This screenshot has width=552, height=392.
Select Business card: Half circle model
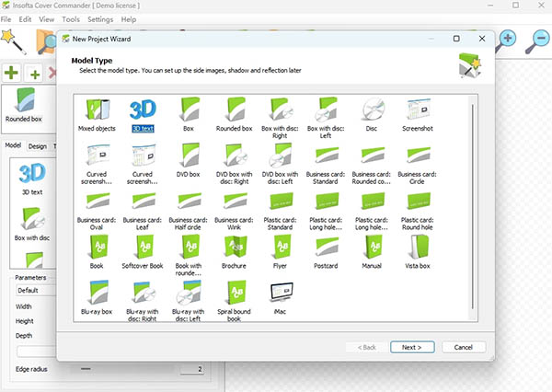[189, 210]
